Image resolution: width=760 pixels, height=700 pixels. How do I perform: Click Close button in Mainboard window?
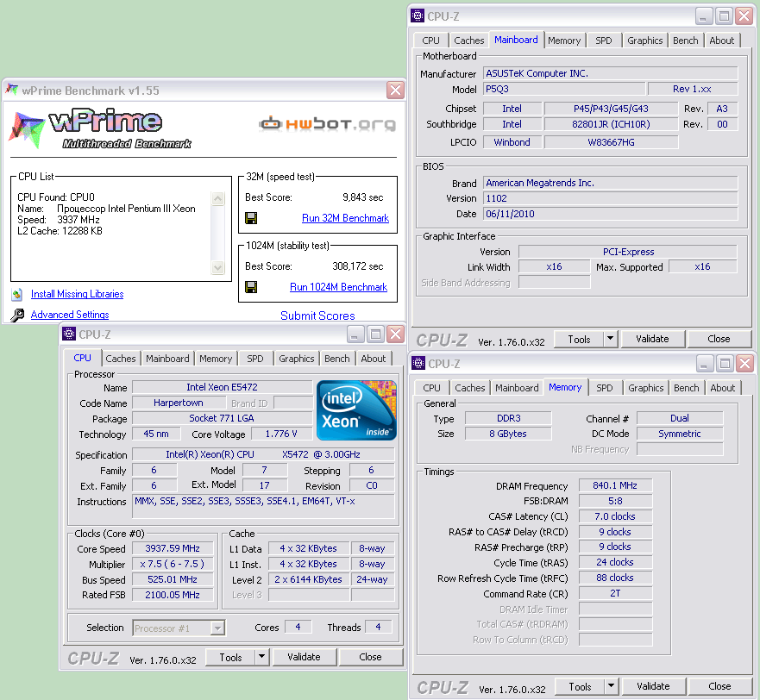pos(719,339)
